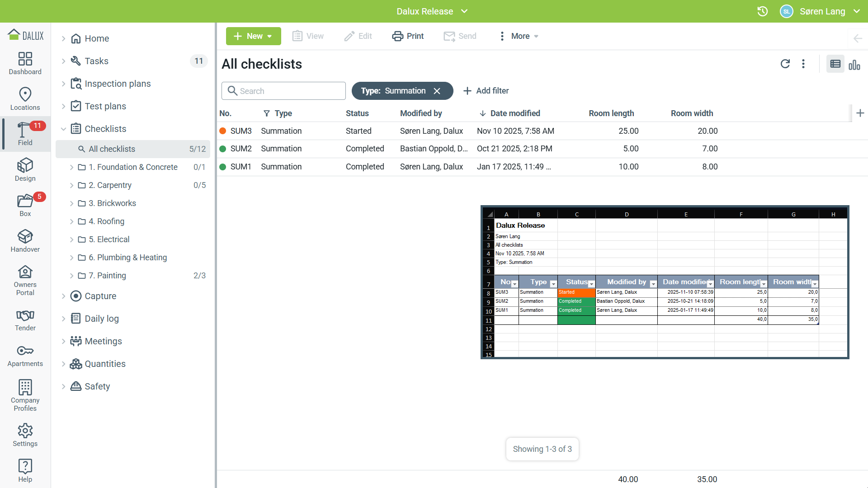Refresh the checklist list

(785, 64)
